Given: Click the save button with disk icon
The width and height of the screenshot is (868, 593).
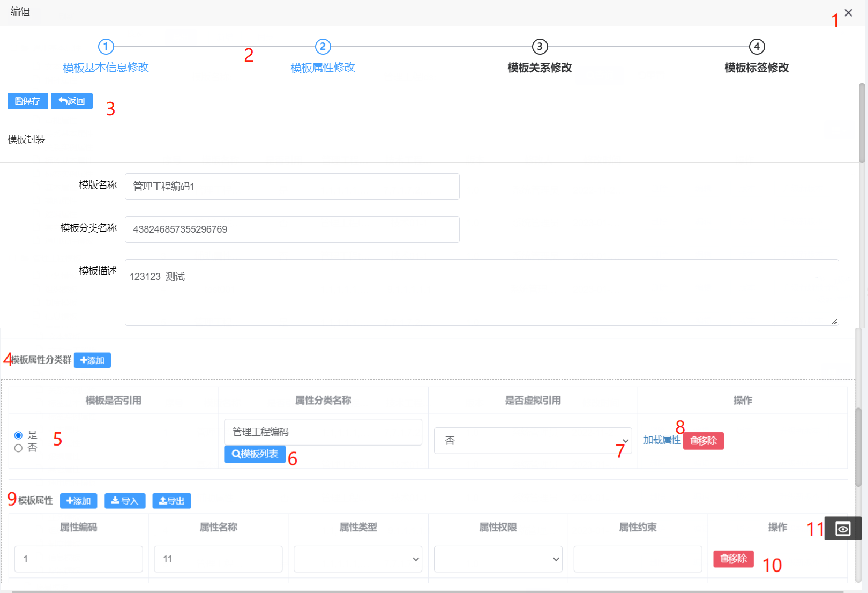Looking at the screenshot, I should click(x=28, y=101).
